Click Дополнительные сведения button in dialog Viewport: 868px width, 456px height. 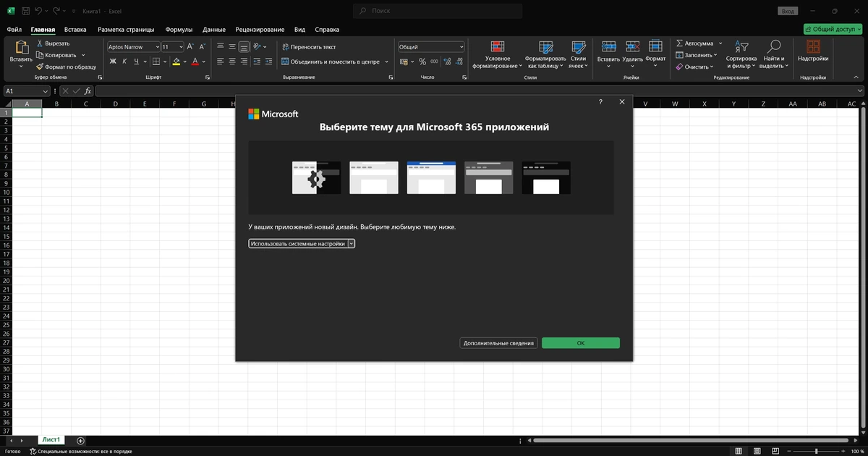coord(498,343)
